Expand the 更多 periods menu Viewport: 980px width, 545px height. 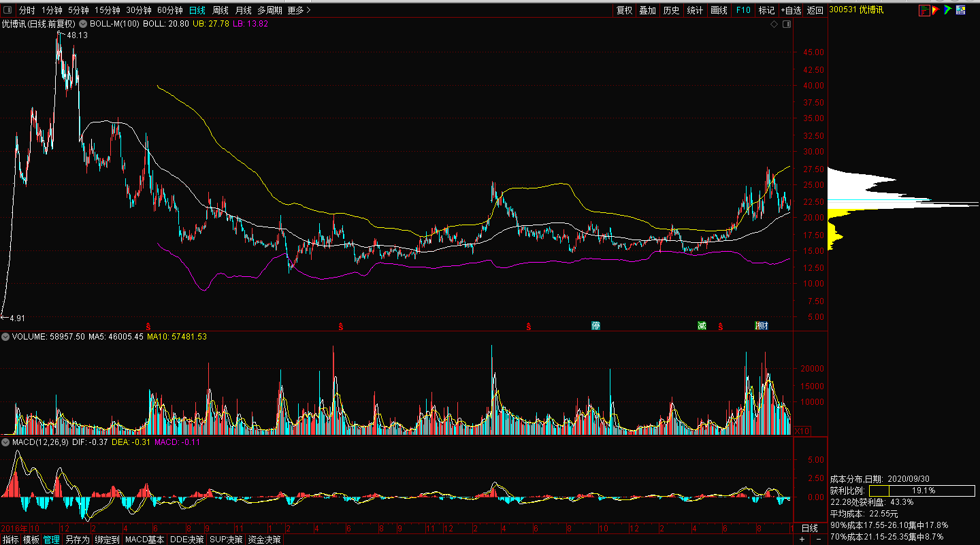(299, 10)
